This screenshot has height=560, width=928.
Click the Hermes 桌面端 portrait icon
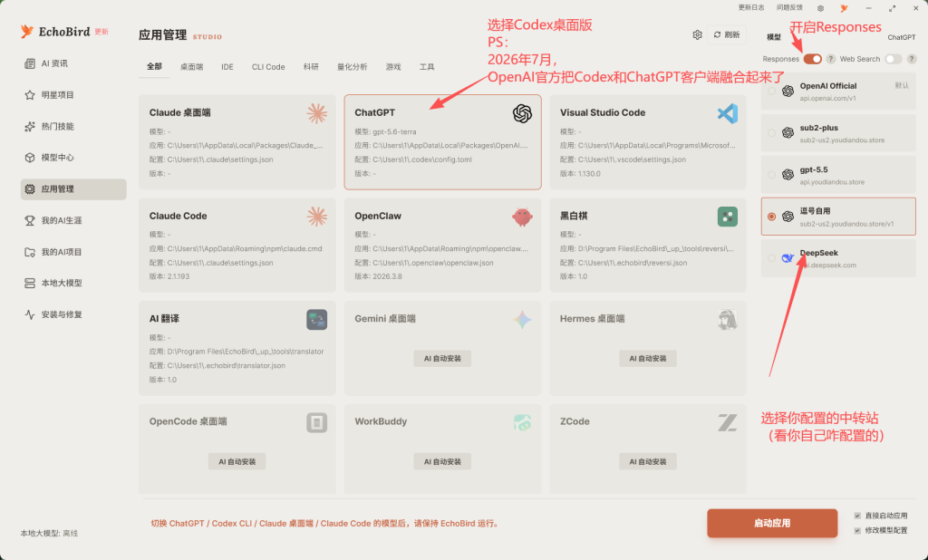click(x=728, y=320)
